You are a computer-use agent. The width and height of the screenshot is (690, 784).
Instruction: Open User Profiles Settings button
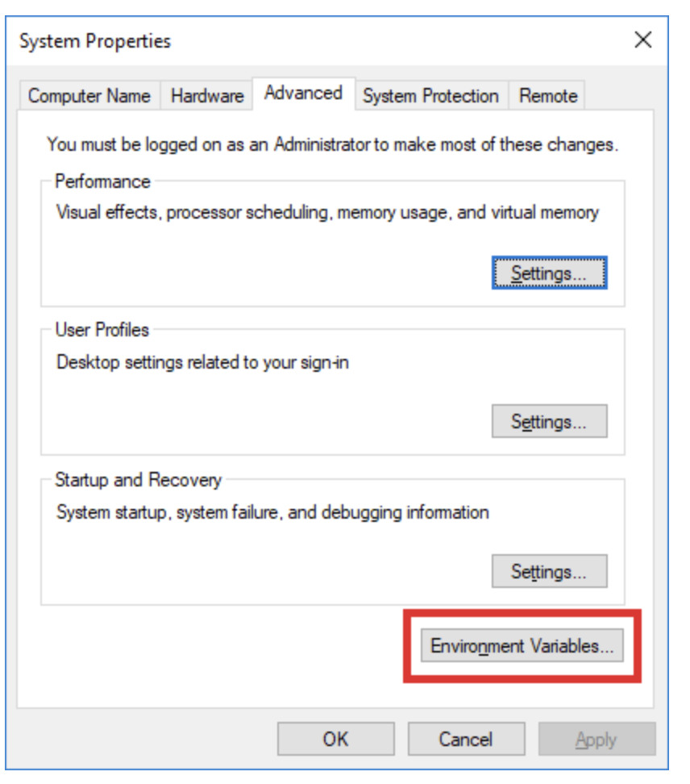pos(549,421)
